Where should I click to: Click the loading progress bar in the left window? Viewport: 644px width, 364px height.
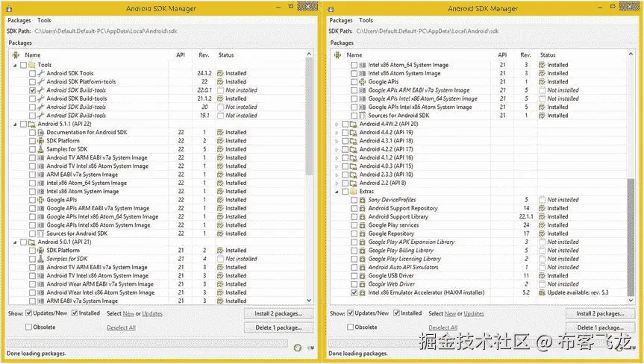(147, 343)
